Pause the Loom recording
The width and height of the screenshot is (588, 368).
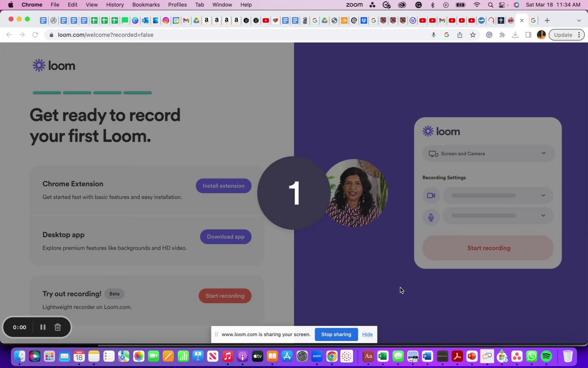coord(43,327)
